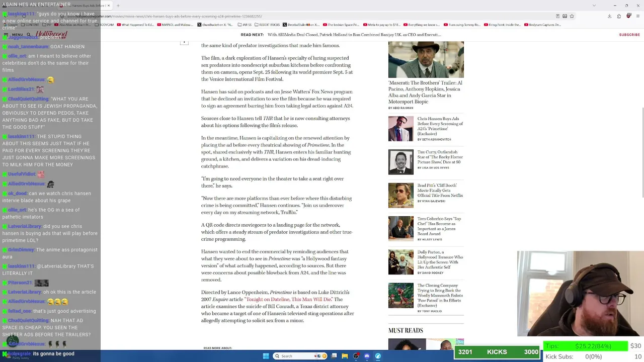
Task: Open 'What Happened To Ed...' YouTube bookmark
Action: [136, 25]
